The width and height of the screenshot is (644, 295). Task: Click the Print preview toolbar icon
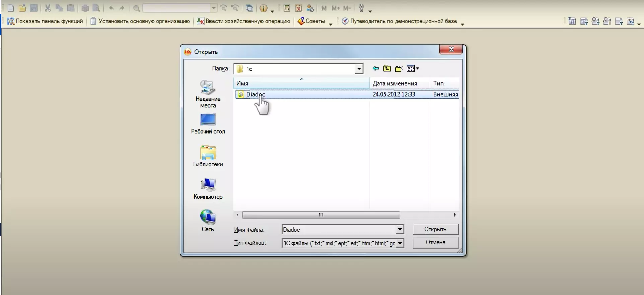click(96, 8)
